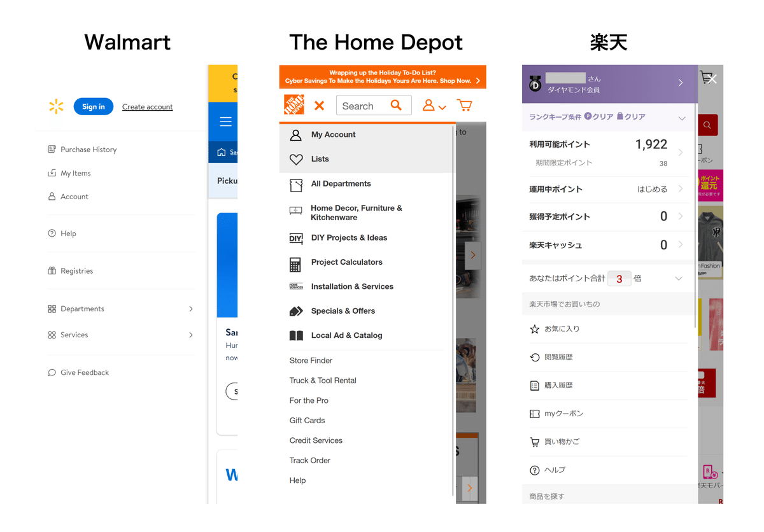
Task: Click the Home Depot search magnifier icon
Action: (x=397, y=106)
